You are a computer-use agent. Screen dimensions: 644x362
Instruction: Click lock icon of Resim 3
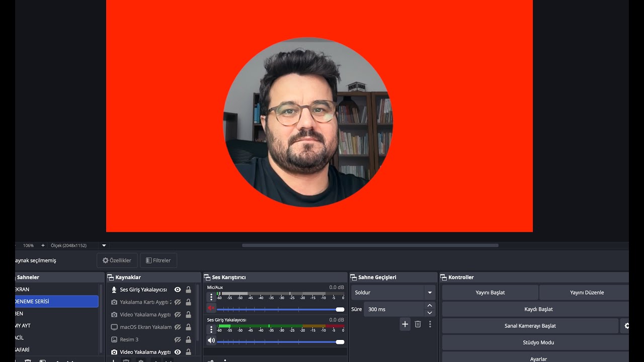(188, 339)
